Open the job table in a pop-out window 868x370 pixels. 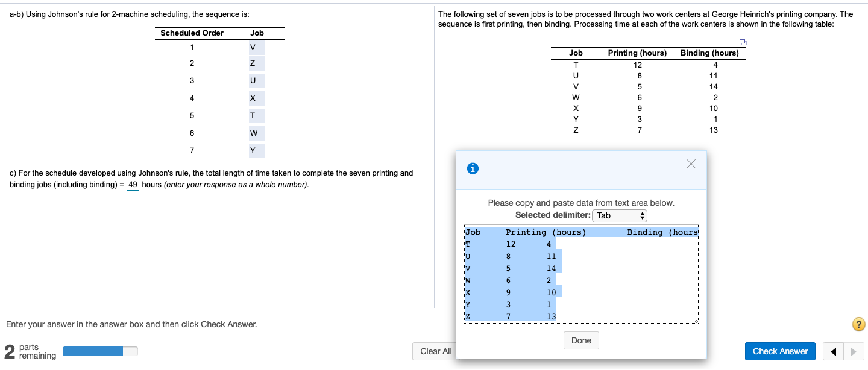click(742, 42)
